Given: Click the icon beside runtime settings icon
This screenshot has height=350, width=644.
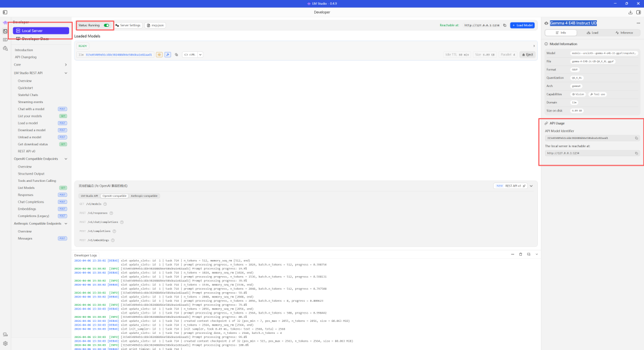Looking at the screenshot, I should tap(5, 335).
